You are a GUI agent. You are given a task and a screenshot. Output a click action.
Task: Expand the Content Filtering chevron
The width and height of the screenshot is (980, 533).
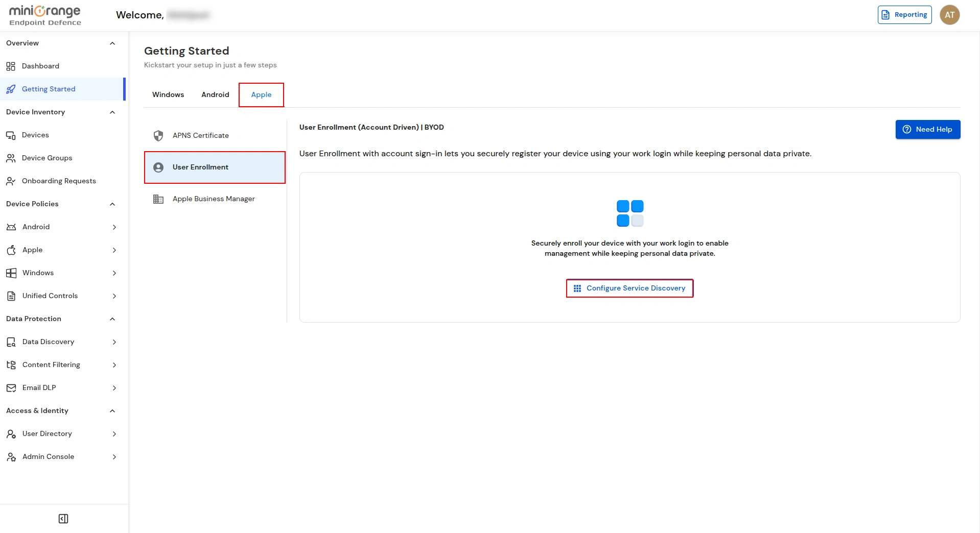114,365
